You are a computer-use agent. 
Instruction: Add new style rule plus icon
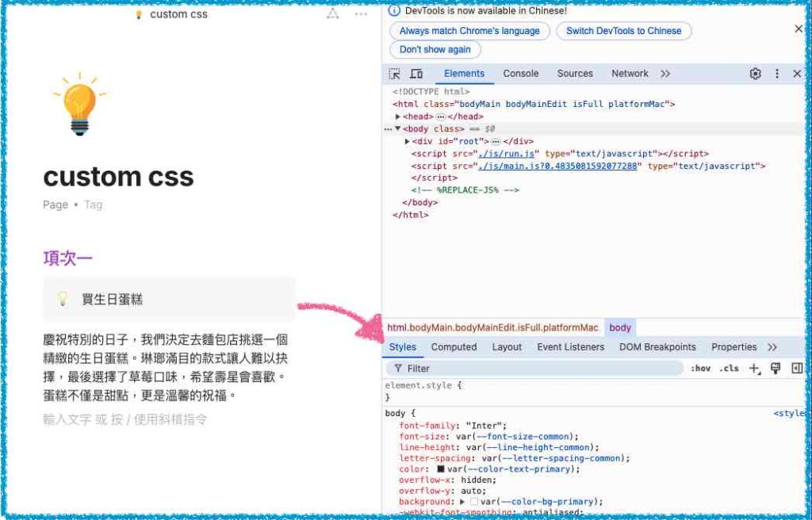click(755, 369)
